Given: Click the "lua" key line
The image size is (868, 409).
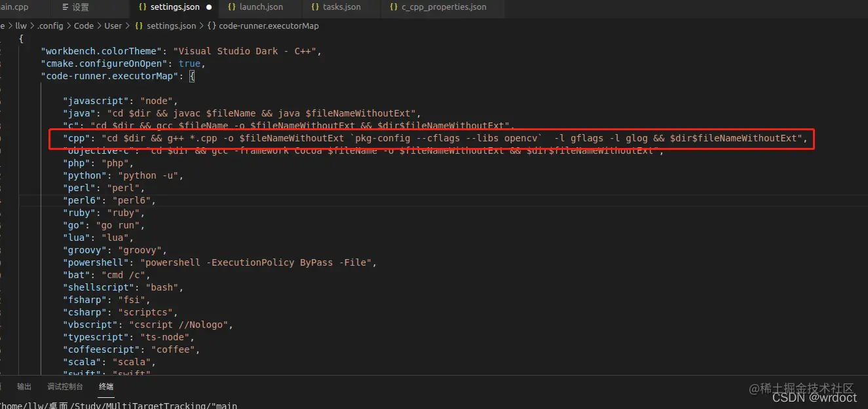Looking at the screenshot, I should (98, 238).
